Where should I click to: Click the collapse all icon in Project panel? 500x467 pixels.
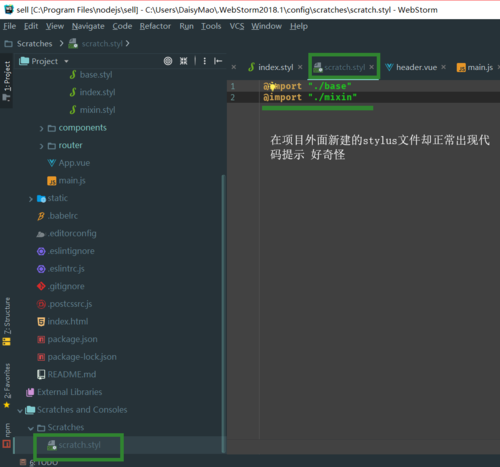coord(184,61)
